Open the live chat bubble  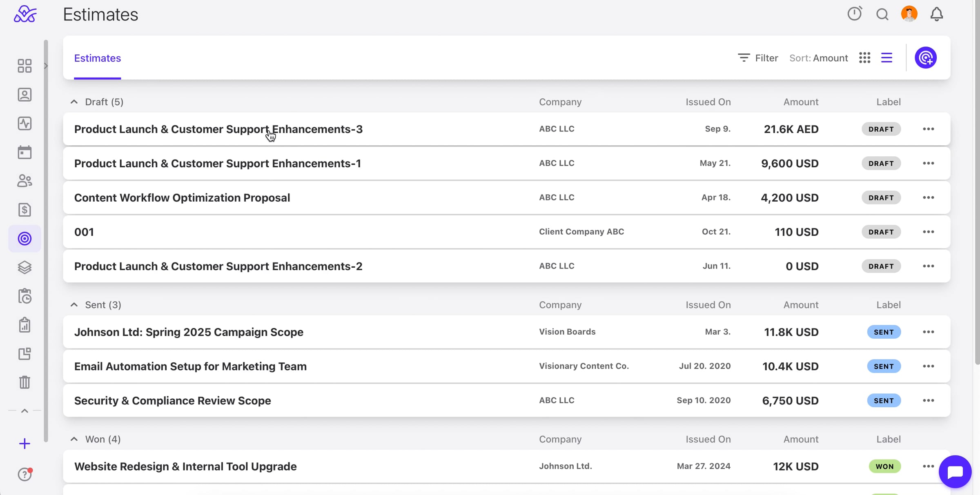point(955,472)
